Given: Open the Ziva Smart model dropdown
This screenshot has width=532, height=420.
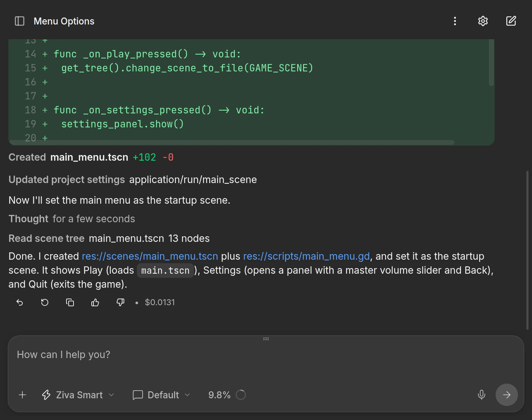Looking at the screenshot, I should (78, 395).
